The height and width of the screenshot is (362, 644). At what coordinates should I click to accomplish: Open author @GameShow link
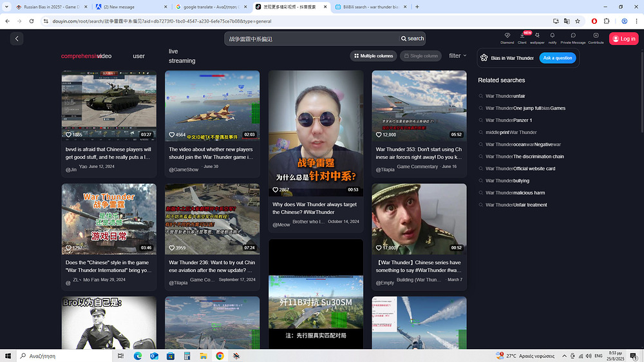point(184,169)
